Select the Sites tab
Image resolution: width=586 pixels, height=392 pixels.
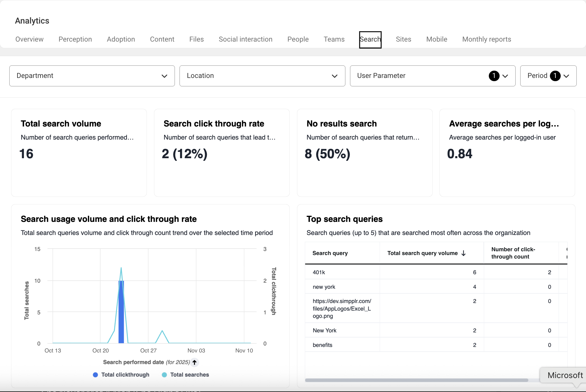(403, 39)
